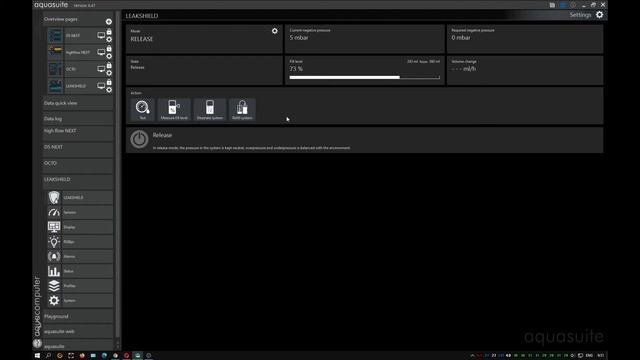Viewport: 640px width, 360px height.
Task: Expand the aquasuite web section
Action: pyautogui.click(x=78, y=331)
